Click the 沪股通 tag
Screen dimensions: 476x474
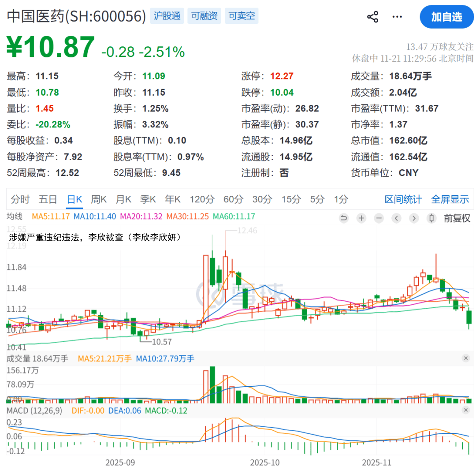(x=167, y=16)
